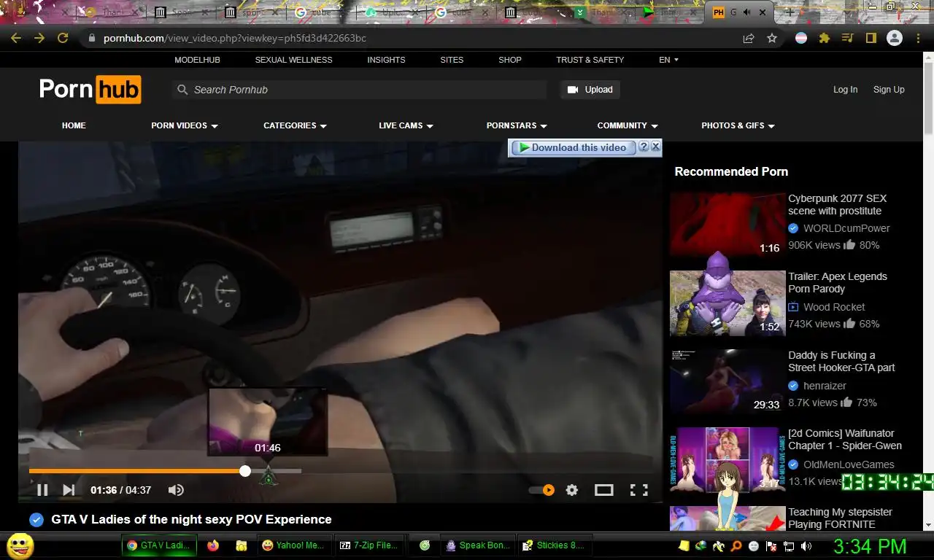This screenshot has height=560, width=934.
Task: Open the smiley Start button
Action: 20,545
